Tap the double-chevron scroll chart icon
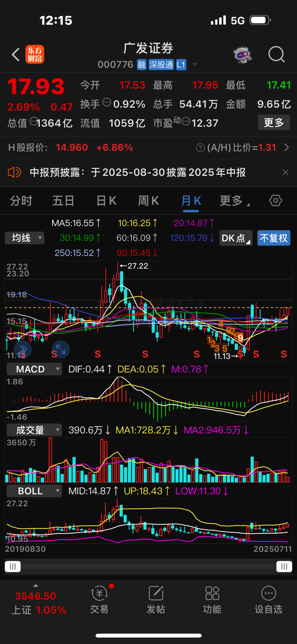Image resolution: width=297 pixels, height=644 pixels. click(x=23, y=349)
